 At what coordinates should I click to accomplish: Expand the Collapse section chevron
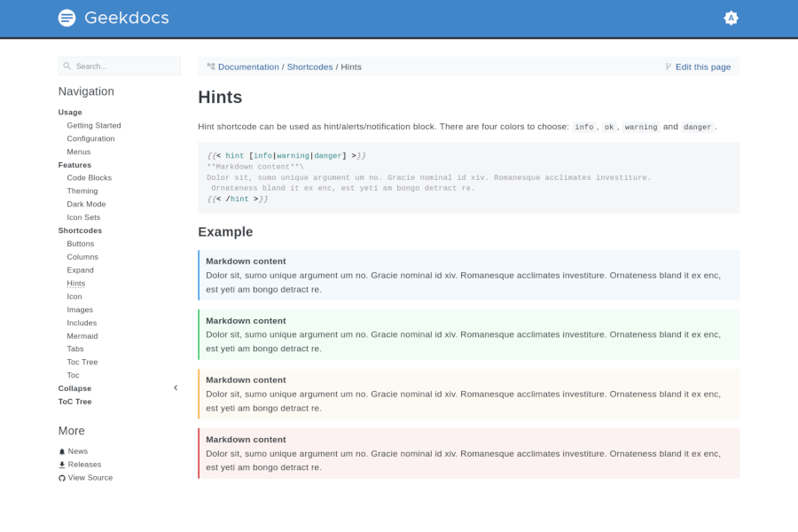[x=176, y=388]
